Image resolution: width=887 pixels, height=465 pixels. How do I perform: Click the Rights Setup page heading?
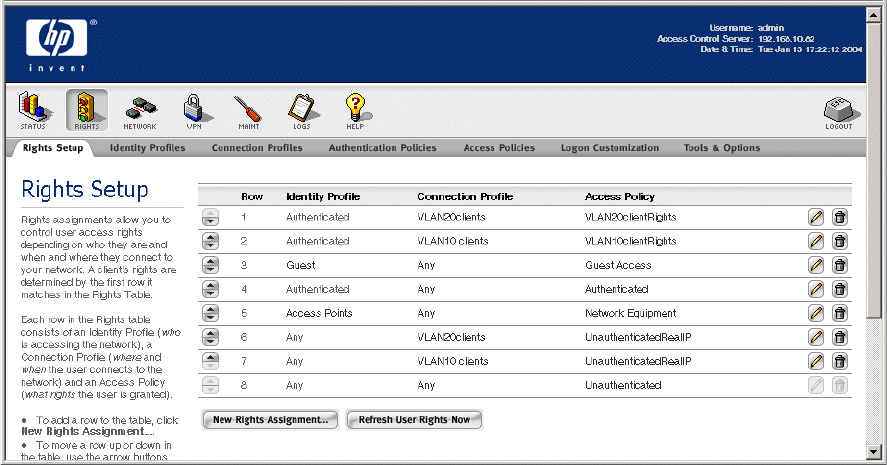[x=85, y=190]
